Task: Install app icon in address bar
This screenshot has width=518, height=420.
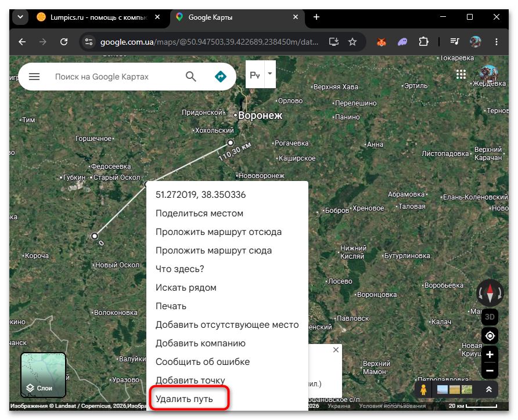Action: (x=334, y=42)
